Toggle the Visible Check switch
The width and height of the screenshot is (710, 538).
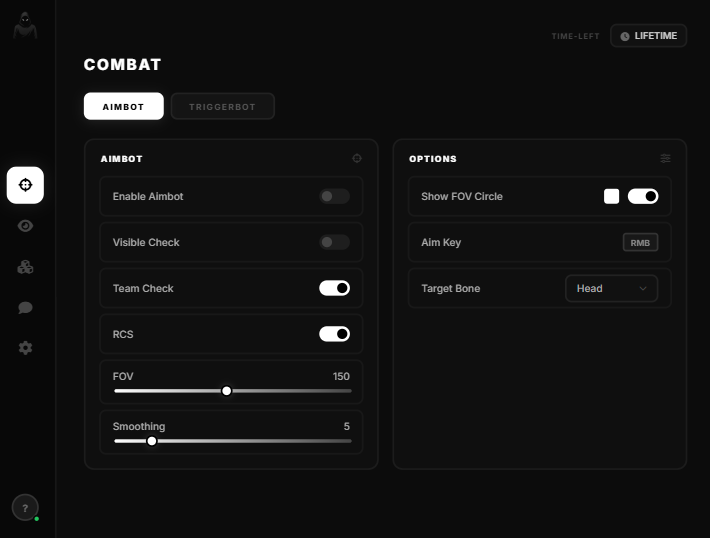[x=334, y=242]
